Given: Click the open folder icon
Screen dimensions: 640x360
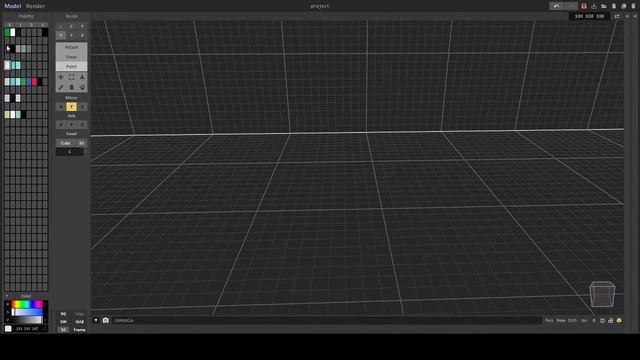Looking at the screenshot, I should click(604, 6).
